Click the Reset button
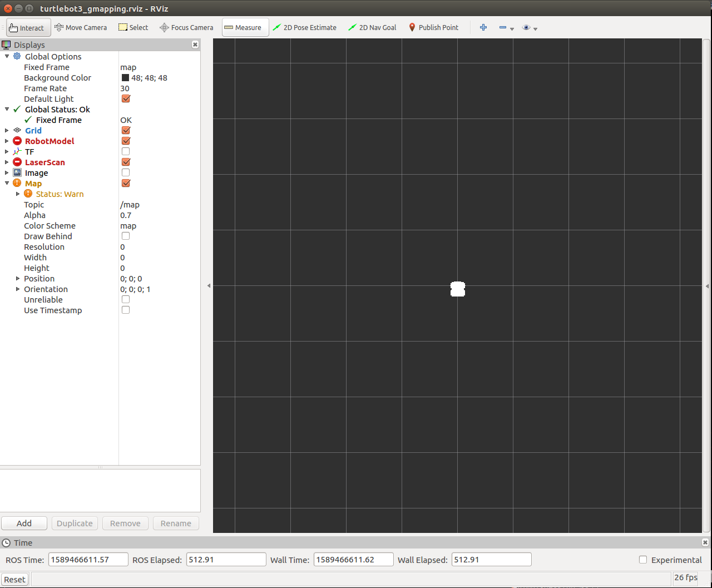712x588 pixels. (x=14, y=579)
